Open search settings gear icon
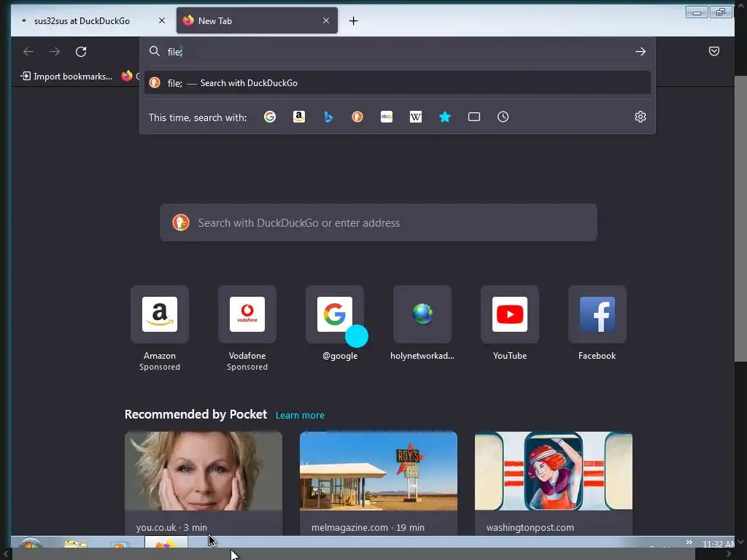The height and width of the screenshot is (560, 747). click(x=640, y=117)
